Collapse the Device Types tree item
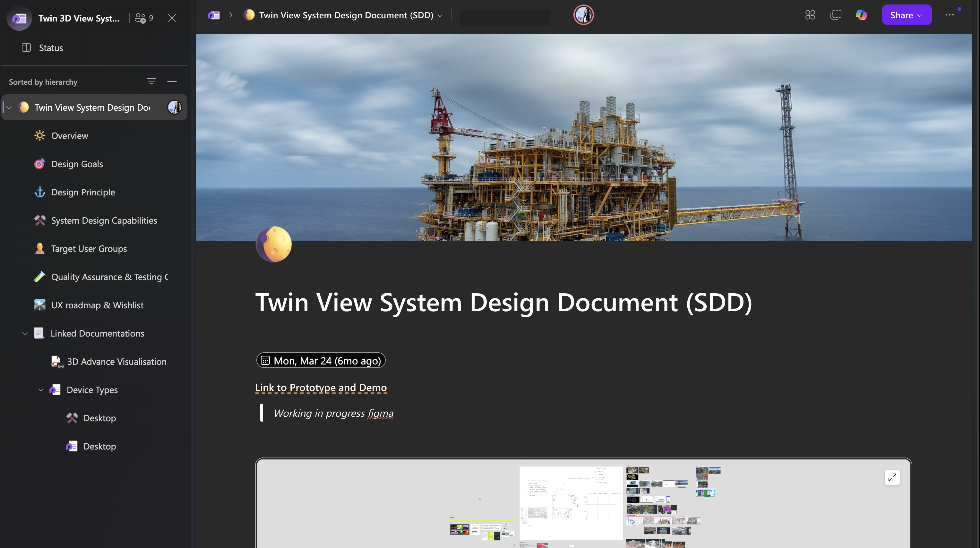Viewport: 980px width, 548px height. click(x=41, y=390)
